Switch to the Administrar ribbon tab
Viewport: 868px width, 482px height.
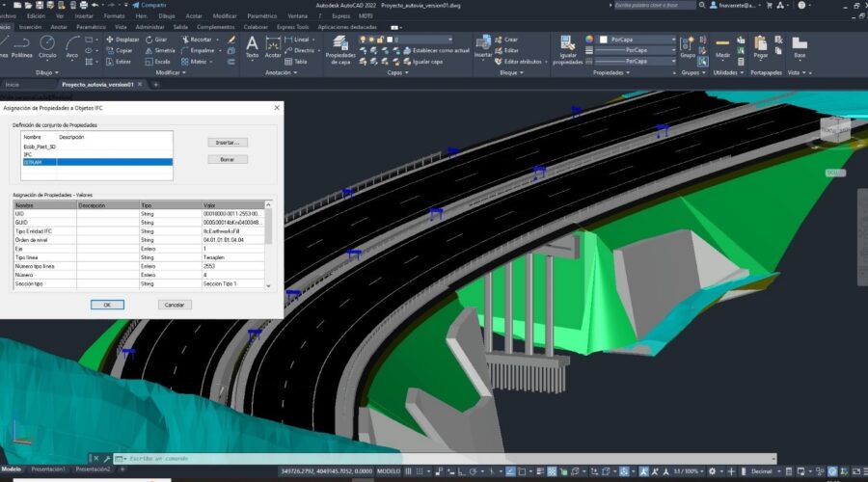click(149, 27)
